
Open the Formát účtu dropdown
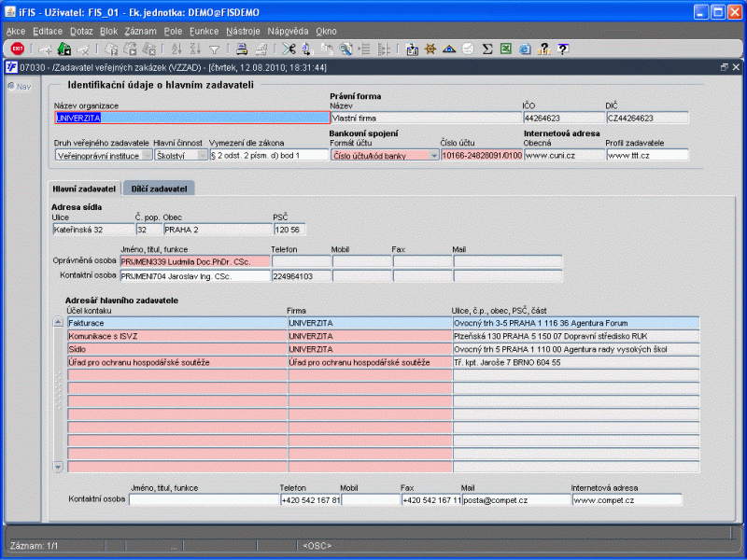(434, 155)
